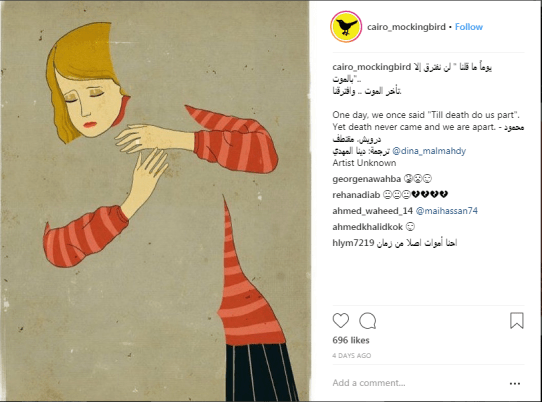This screenshot has height=402, width=542.
Task: Open rehanadiab commenter profile
Action: [356, 195]
